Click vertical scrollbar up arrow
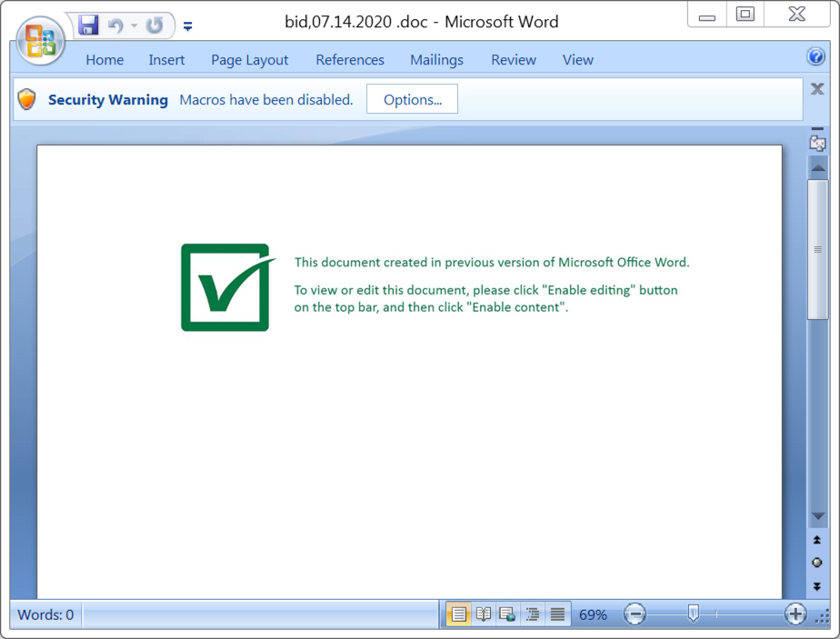This screenshot has width=840, height=639. click(x=818, y=167)
